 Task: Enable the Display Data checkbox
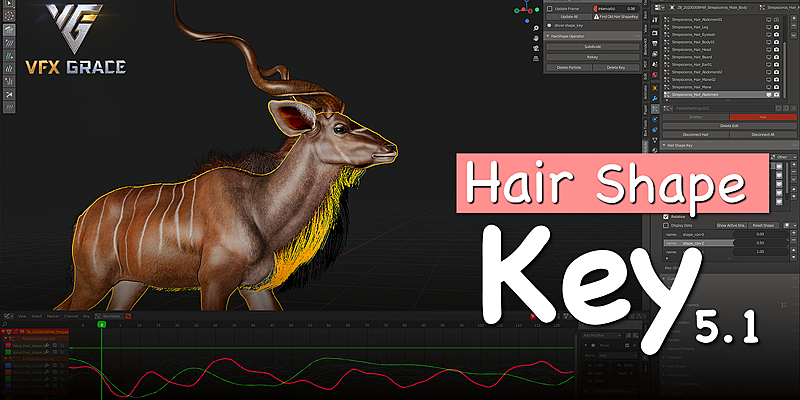pos(666,225)
